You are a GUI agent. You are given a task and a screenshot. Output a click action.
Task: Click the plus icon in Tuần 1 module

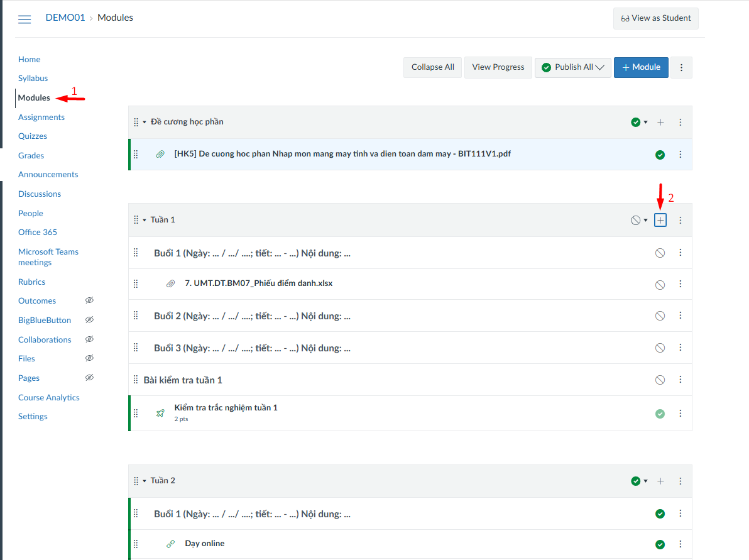[660, 220]
